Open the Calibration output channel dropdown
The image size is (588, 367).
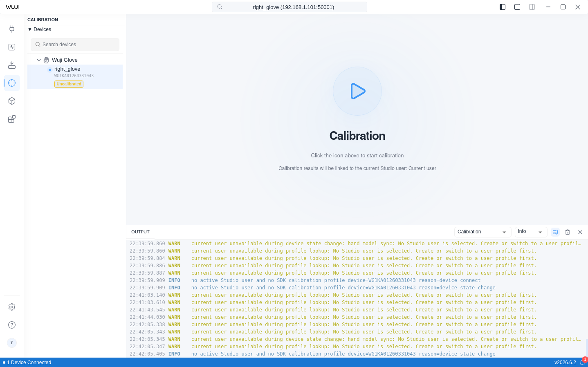(x=483, y=232)
